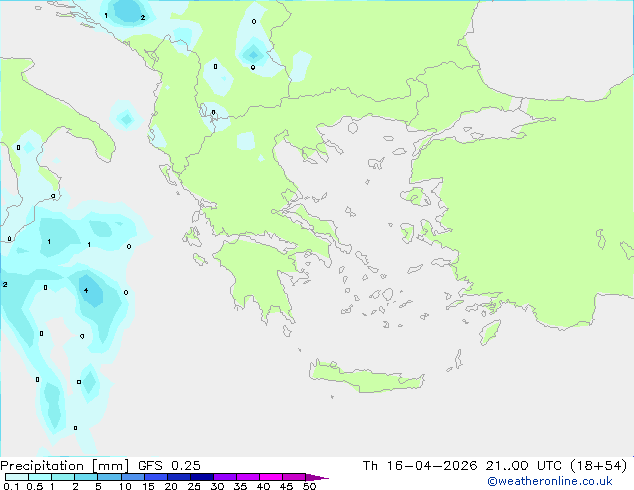
Task: Click the "Precipitation" title text
Action: click(42, 466)
